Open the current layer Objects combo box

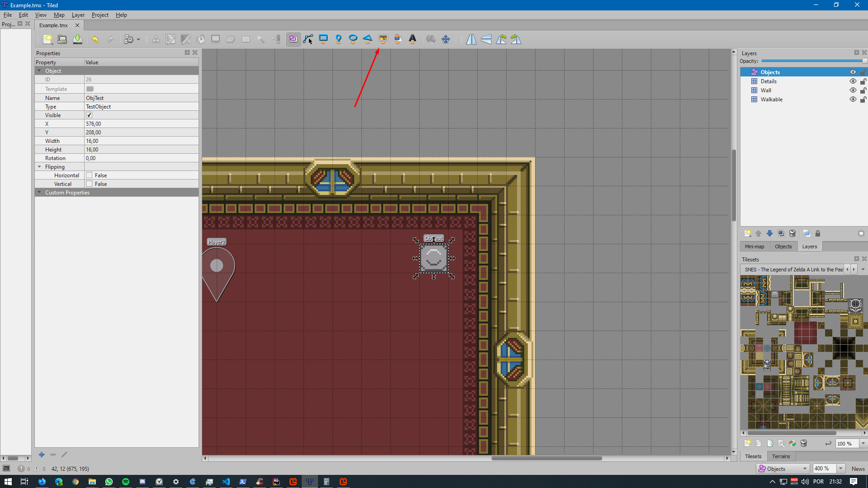coord(782,469)
